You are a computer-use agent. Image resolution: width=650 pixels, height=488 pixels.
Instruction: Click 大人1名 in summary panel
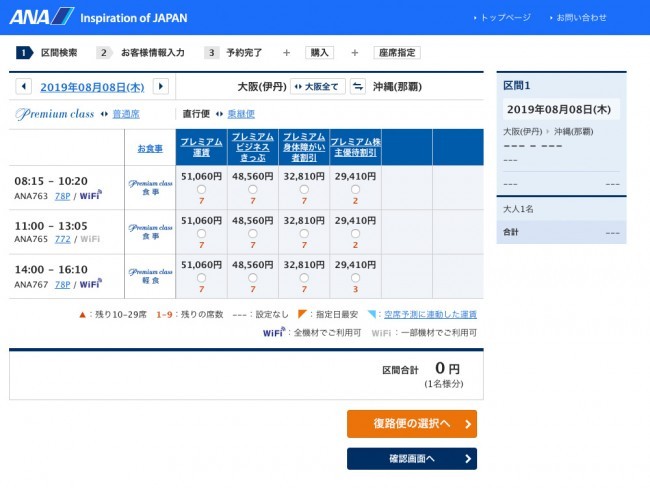click(518, 209)
